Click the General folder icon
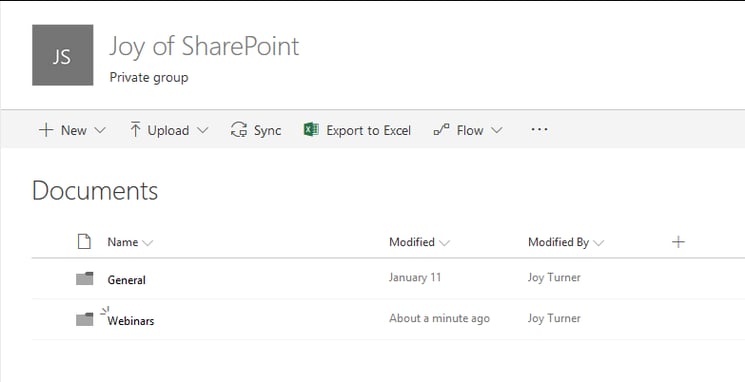745x382 pixels. point(85,278)
